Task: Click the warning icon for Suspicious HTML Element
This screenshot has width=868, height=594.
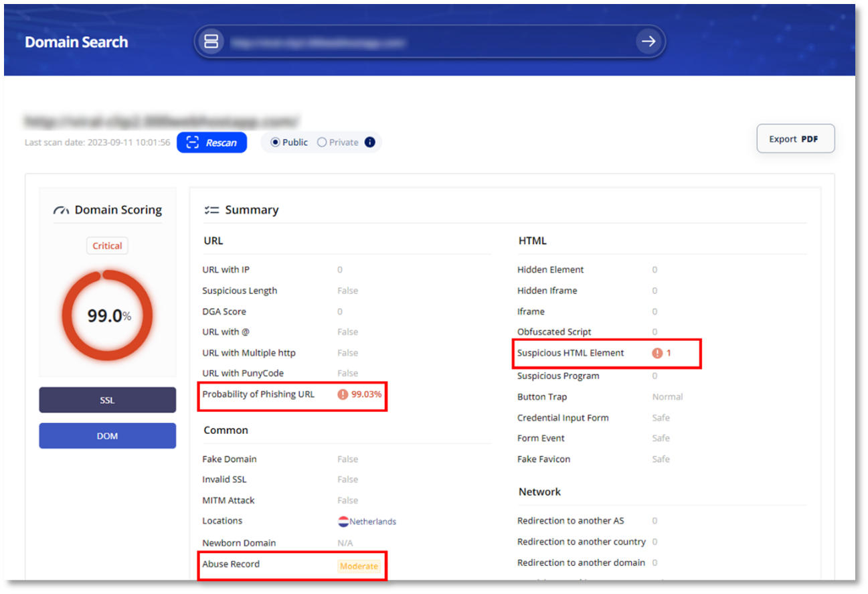Action: pos(657,353)
